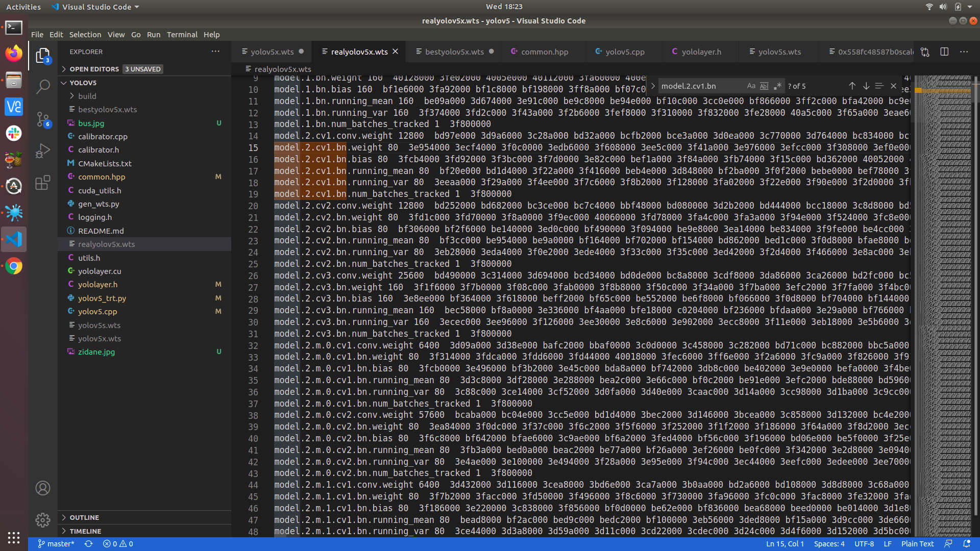Expand the Outline section

(x=84, y=517)
